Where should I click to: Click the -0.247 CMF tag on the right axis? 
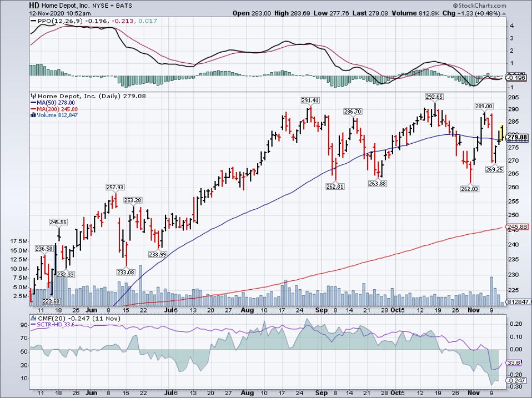point(515,380)
